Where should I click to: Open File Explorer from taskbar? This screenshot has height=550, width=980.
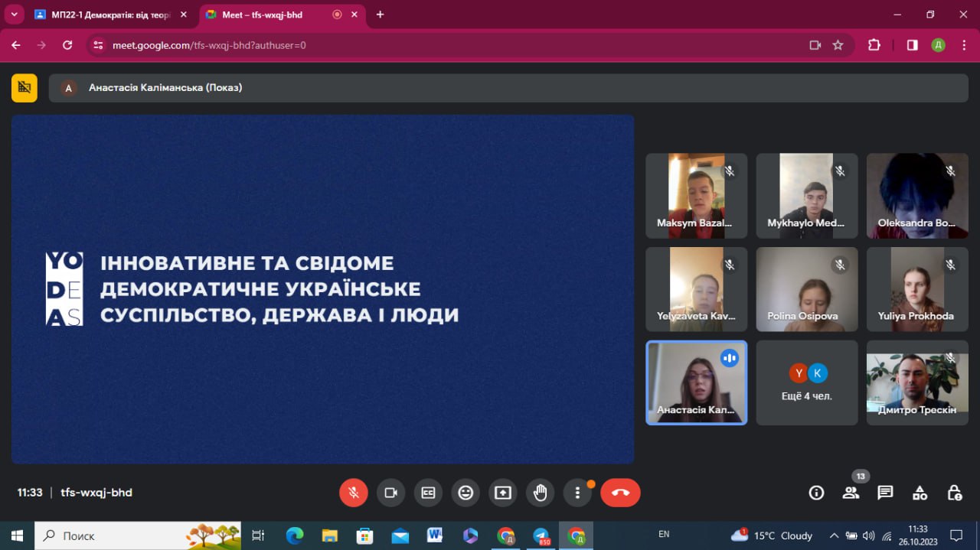(x=330, y=535)
